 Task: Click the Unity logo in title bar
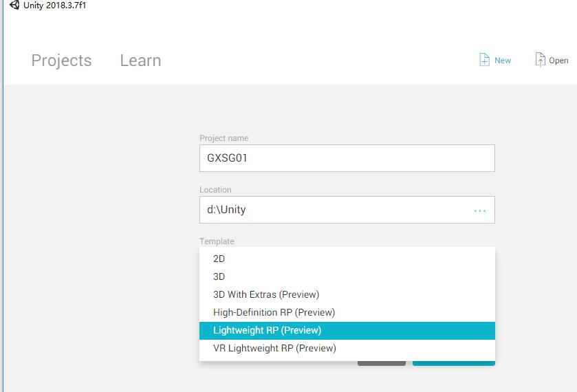click(14, 5)
